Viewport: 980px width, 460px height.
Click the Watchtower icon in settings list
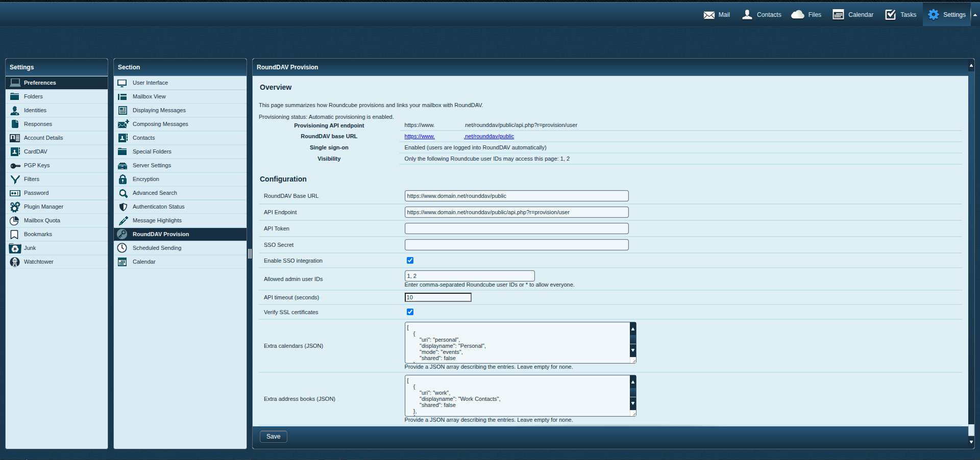point(15,262)
